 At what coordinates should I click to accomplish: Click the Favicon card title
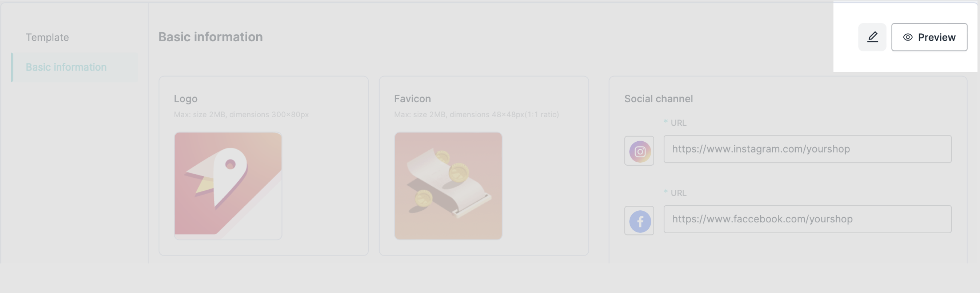click(412, 99)
